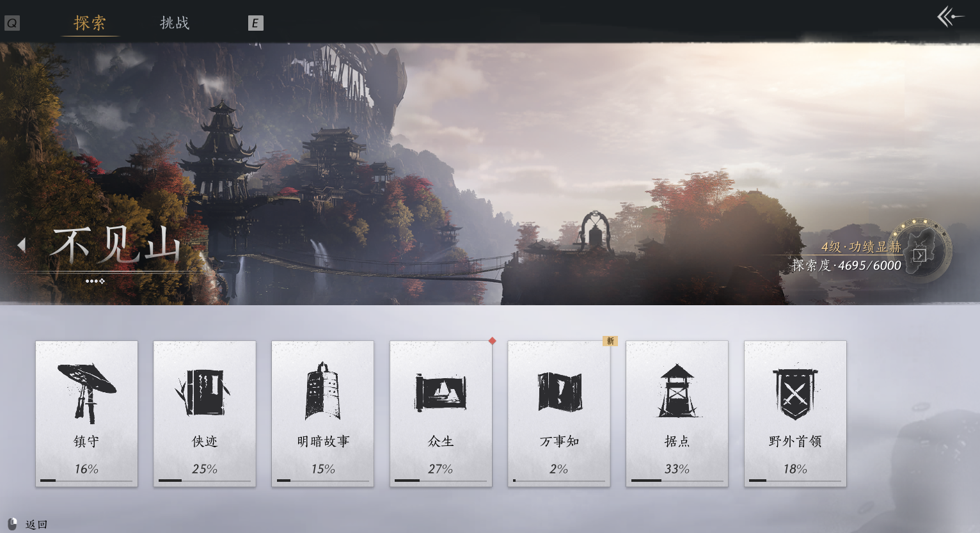The width and height of the screenshot is (980, 533).
Task: Go to previous region with left arrow
Action: [x=21, y=245]
